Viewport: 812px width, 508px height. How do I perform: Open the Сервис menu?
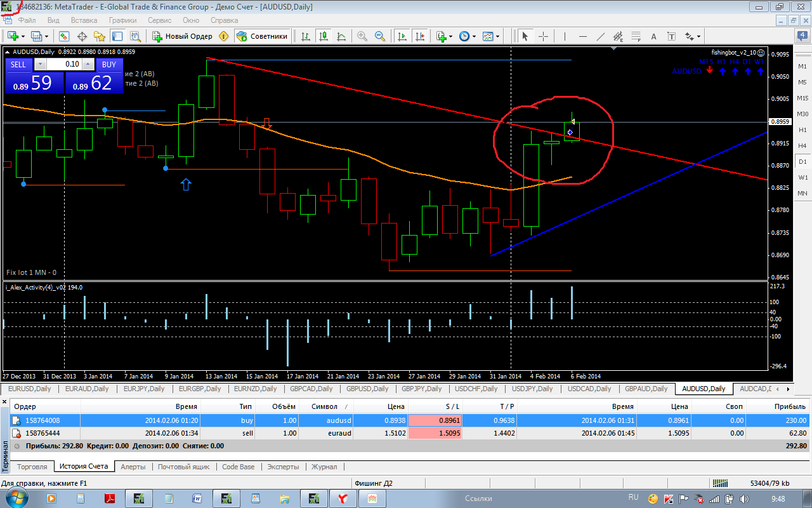tap(159, 20)
